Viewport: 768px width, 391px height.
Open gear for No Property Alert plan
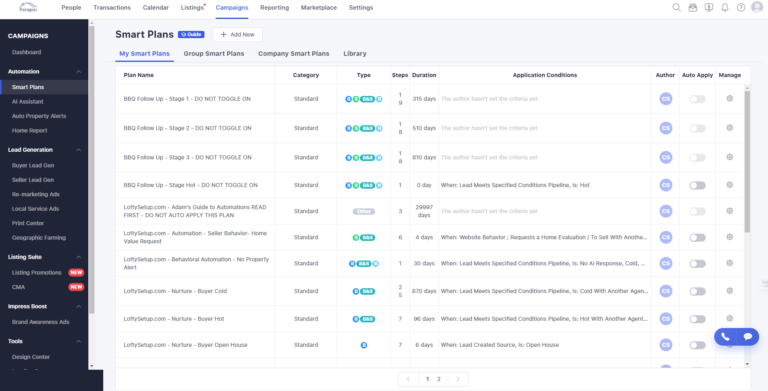point(729,263)
